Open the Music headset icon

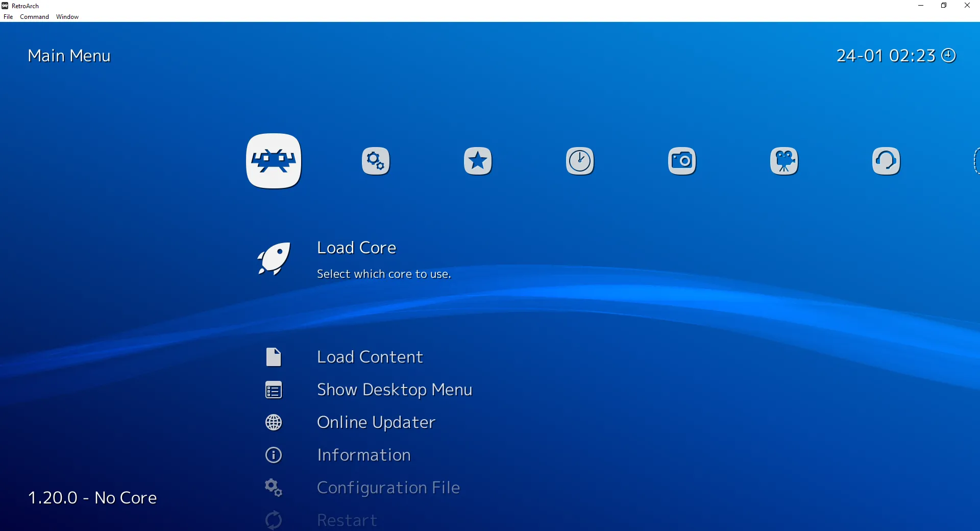pos(887,161)
